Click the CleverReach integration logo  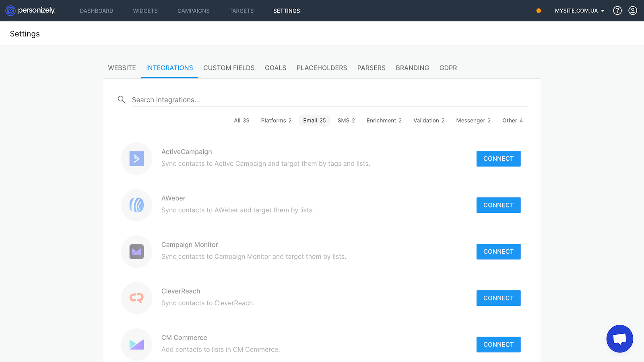pyautogui.click(x=136, y=298)
